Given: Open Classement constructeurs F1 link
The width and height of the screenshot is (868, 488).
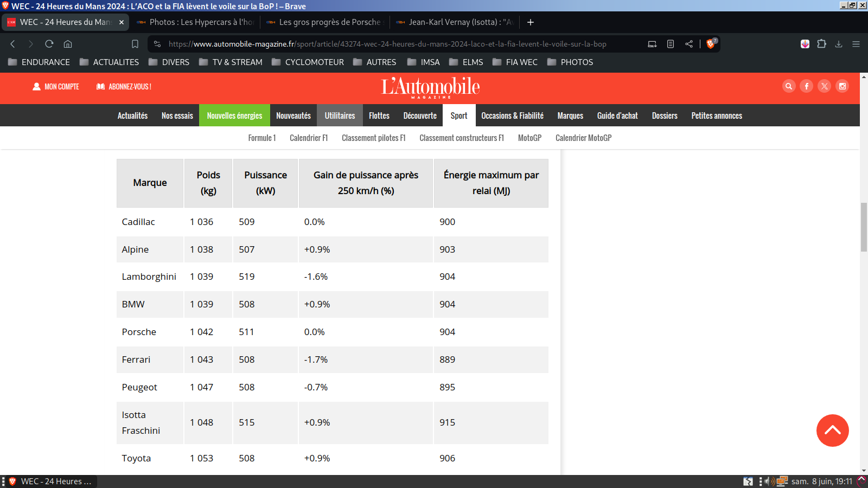Looking at the screenshot, I should (x=462, y=138).
